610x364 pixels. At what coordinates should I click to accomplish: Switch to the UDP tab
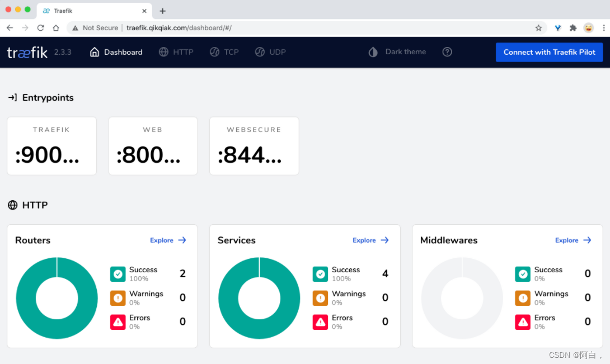tap(270, 52)
